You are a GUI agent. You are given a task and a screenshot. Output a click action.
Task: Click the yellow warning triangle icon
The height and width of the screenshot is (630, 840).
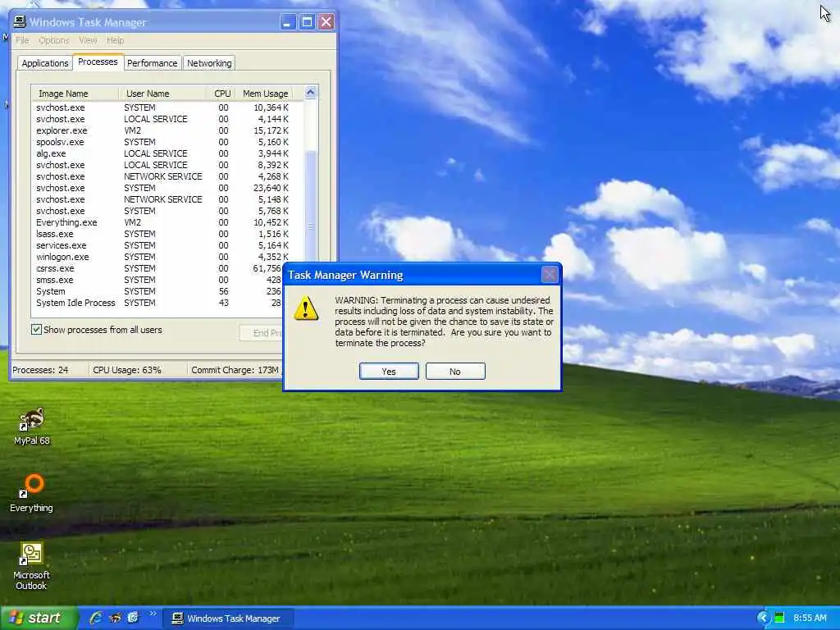(306, 308)
